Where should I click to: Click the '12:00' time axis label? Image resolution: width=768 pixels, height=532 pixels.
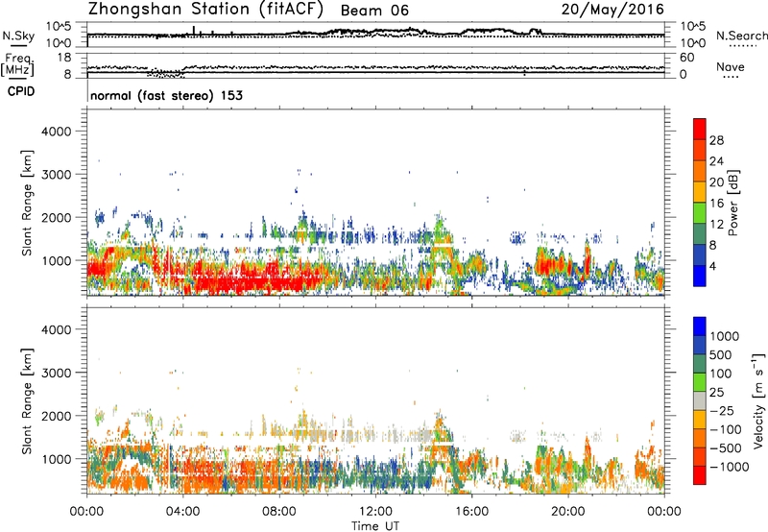click(x=375, y=512)
